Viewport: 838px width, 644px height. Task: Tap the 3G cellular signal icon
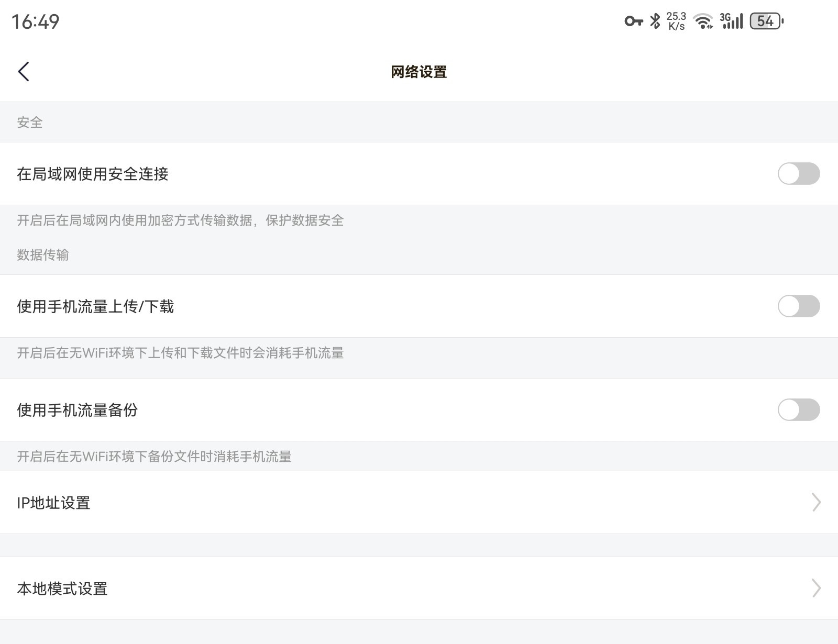tap(731, 21)
